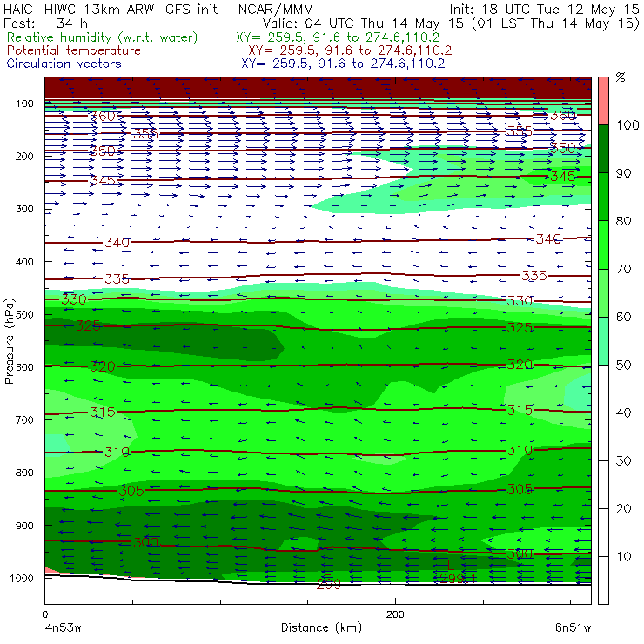Click the 0 tick on distance axis
644x644 pixels.
(44, 614)
